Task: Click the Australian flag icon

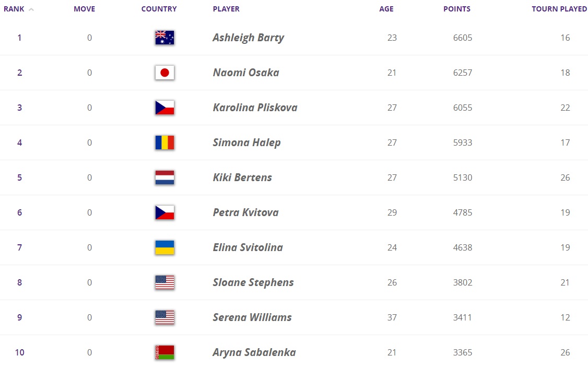Action: coord(164,38)
